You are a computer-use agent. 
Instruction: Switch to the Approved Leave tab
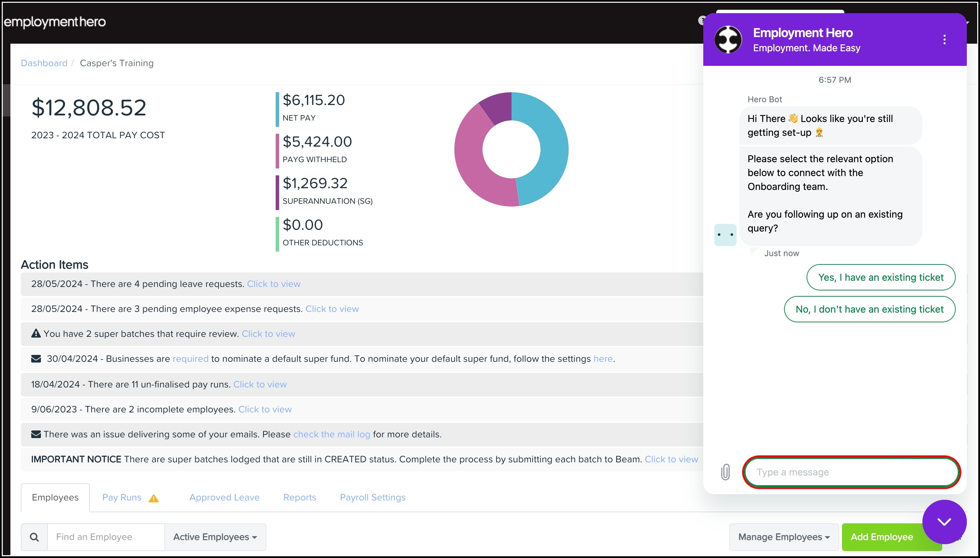[224, 497]
